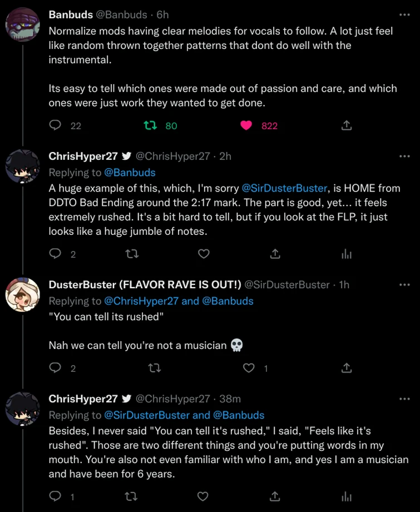Screen dimensions: 420x512
Task: Retweet ChrisHyper27's latest reply
Action: click(131, 496)
